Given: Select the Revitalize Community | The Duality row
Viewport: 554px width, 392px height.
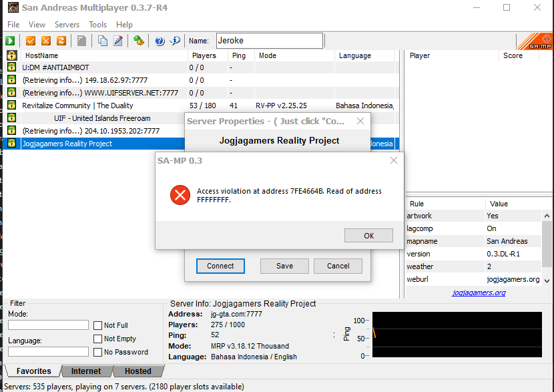Looking at the screenshot, I should [x=202, y=106].
